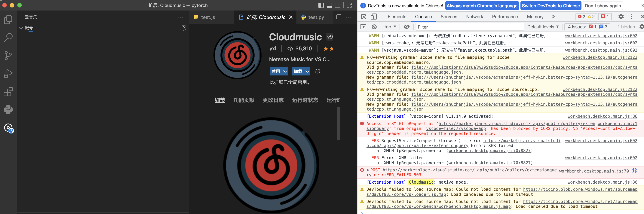This screenshot has height=214, width=644.
Task: Open the Sources tab in DevTools
Action: pos(449,17)
